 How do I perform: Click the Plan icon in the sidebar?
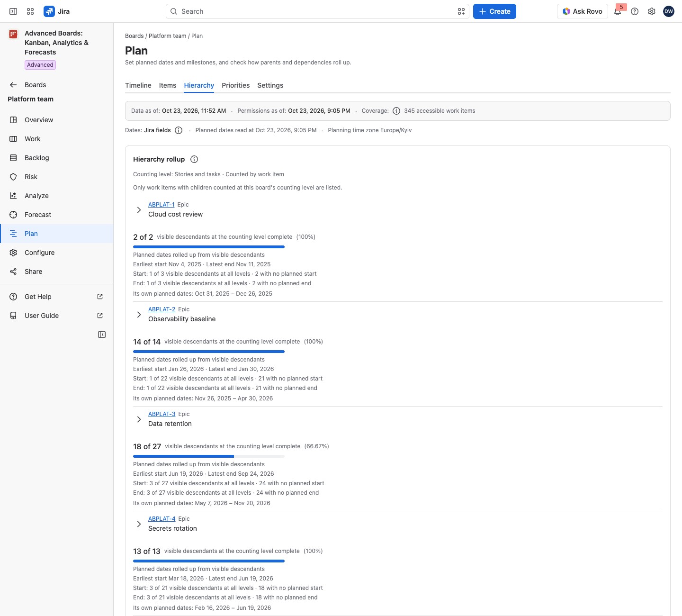[13, 234]
